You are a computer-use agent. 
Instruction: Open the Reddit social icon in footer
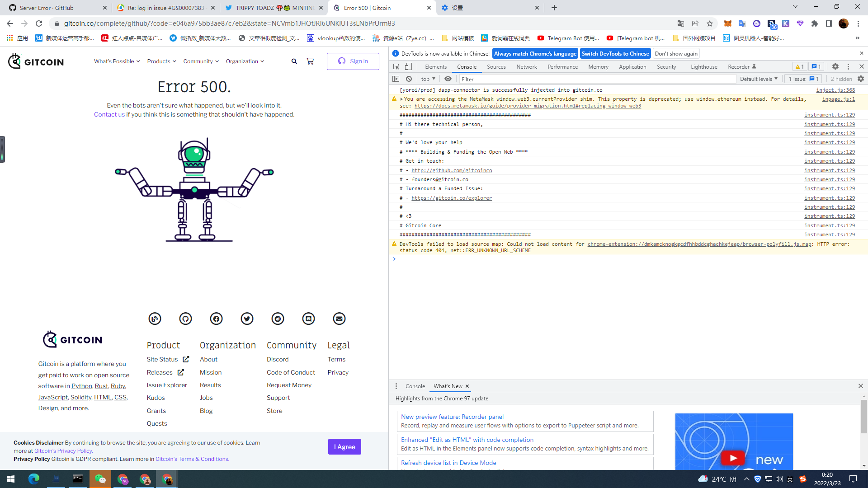pos(278,319)
